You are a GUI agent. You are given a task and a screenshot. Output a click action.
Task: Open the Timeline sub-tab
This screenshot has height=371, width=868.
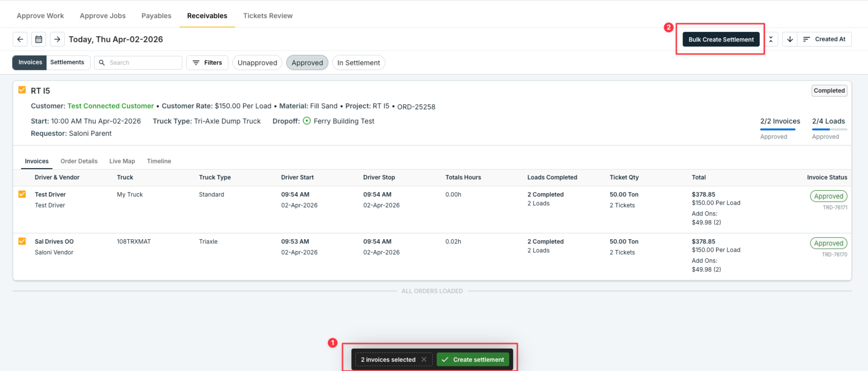(x=159, y=161)
